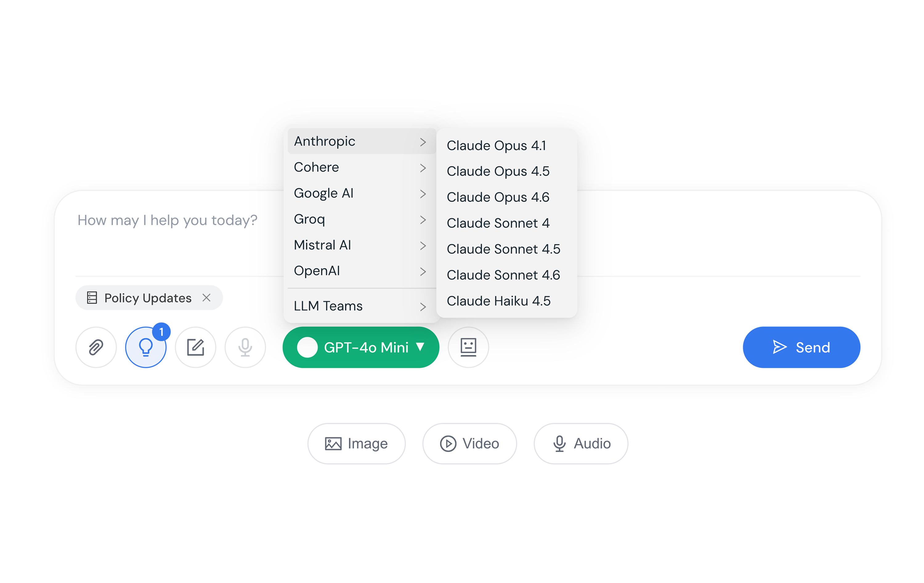Choose Claude Opus 4.6 model
Screen dimensions: 924x583
(506, 197)
